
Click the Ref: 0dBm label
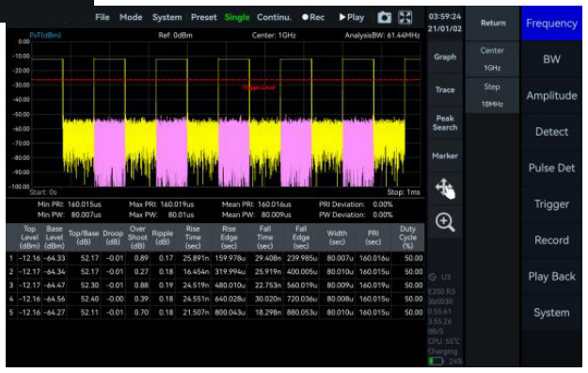(175, 36)
